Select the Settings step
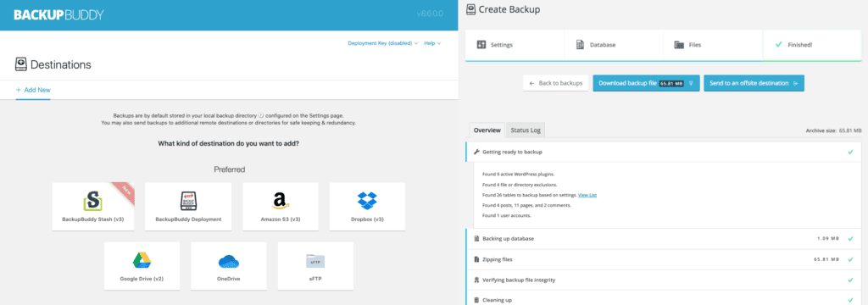This screenshot has height=305, width=868. point(515,45)
